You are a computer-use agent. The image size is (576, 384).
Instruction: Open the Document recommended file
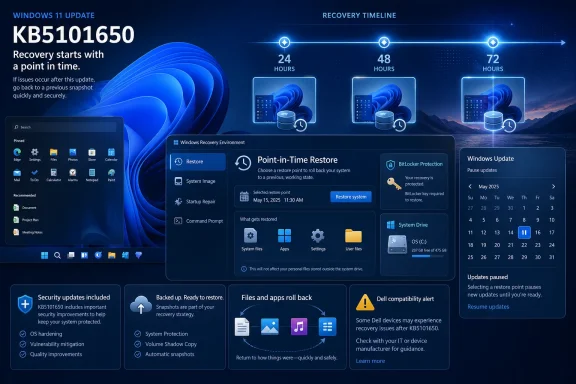pos(25,208)
